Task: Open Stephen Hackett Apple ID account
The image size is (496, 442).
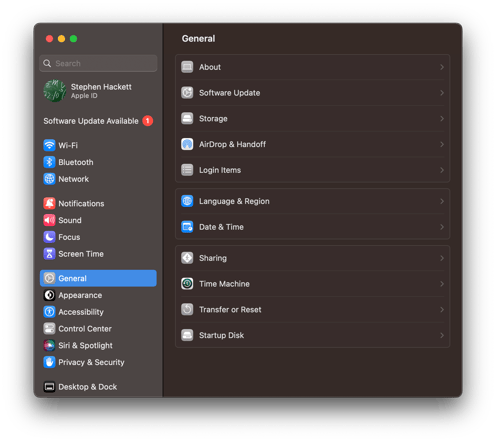Action: click(98, 91)
